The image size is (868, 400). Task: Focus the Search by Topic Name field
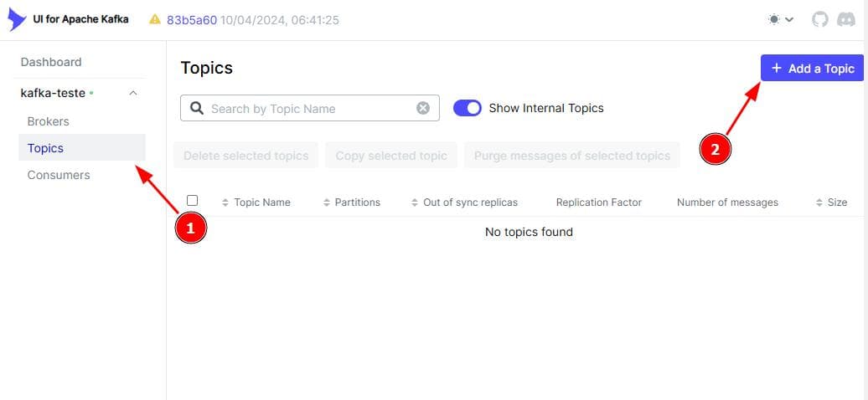(x=310, y=108)
